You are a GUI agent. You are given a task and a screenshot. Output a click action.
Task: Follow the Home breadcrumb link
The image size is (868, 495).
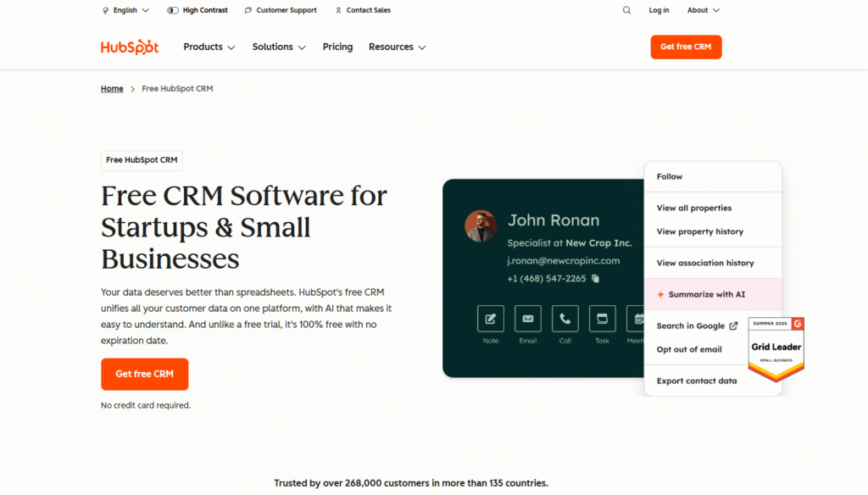(112, 88)
